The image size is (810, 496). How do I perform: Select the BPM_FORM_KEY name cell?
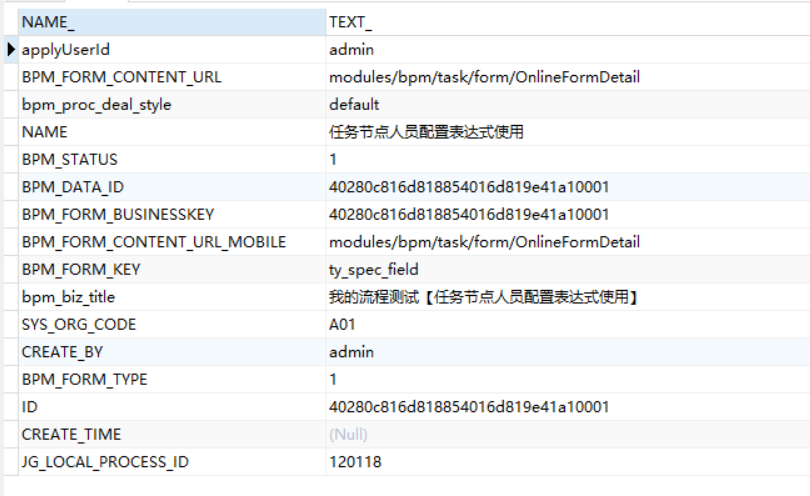172,269
